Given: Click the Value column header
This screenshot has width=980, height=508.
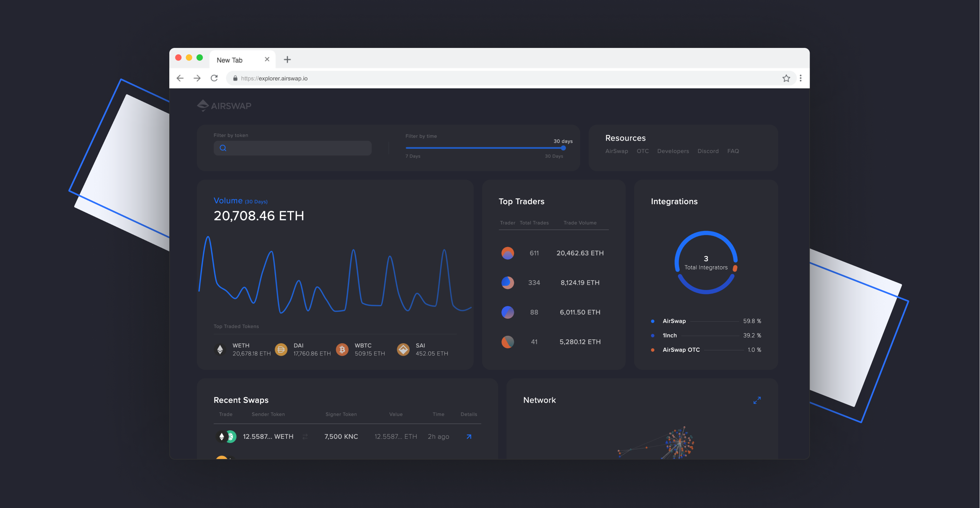Looking at the screenshot, I should point(396,414).
